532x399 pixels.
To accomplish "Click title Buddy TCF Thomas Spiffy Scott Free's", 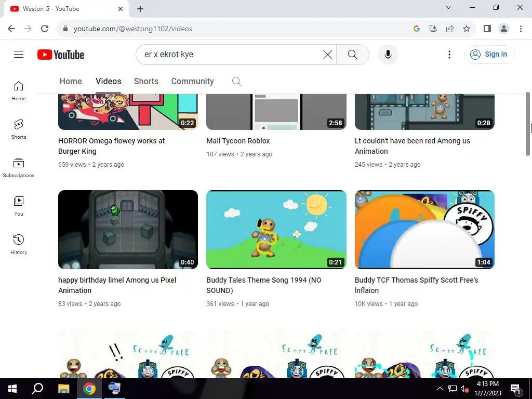I will pyautogui.click(x=416, y=285).
